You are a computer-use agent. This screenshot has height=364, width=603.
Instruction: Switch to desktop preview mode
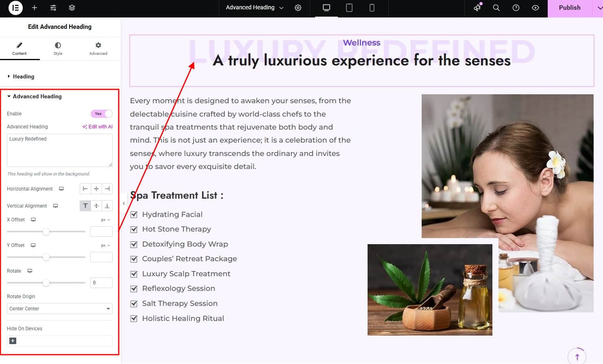[x=326, y=8]
